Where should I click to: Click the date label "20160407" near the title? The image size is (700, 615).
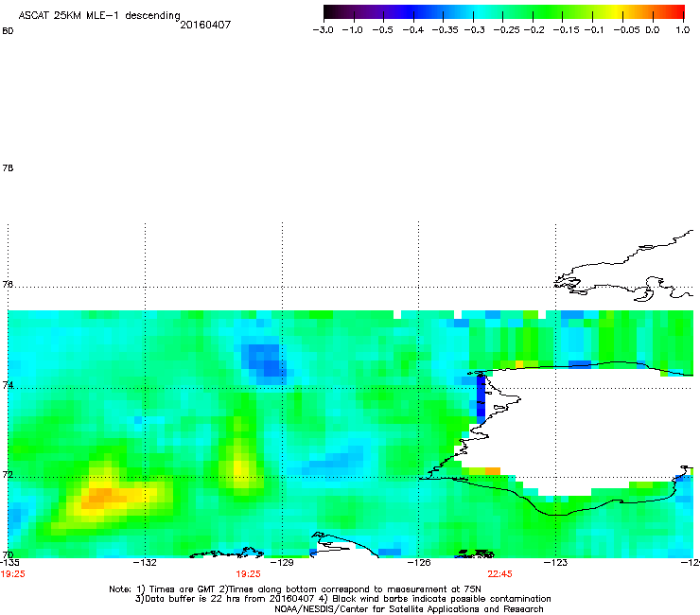coord(205,25)
